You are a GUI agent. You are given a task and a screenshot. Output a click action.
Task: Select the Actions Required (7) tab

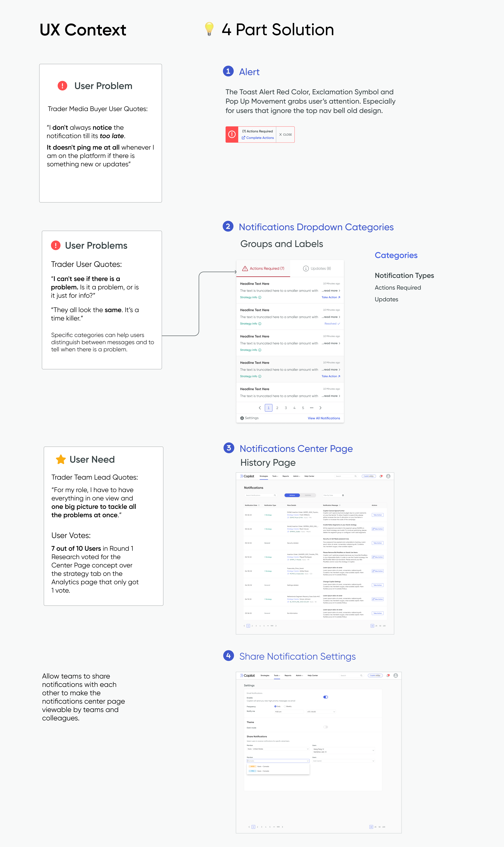pos(263,268)
